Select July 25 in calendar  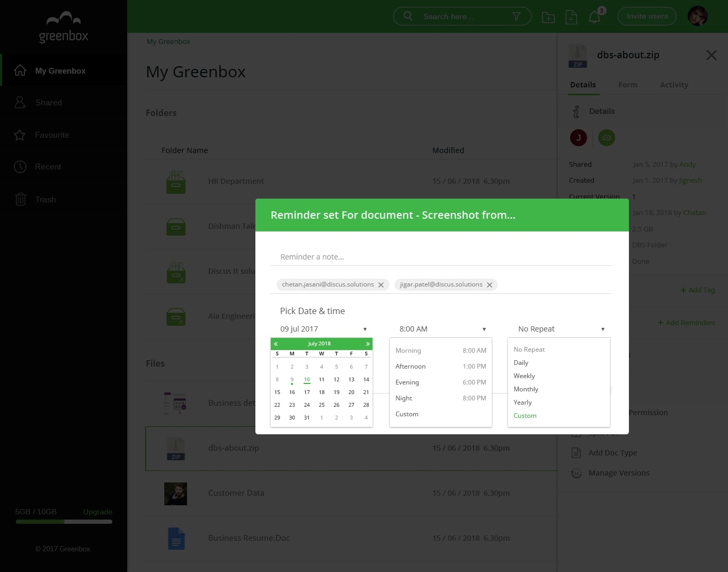pyautogui.click(x=322, y=405)
